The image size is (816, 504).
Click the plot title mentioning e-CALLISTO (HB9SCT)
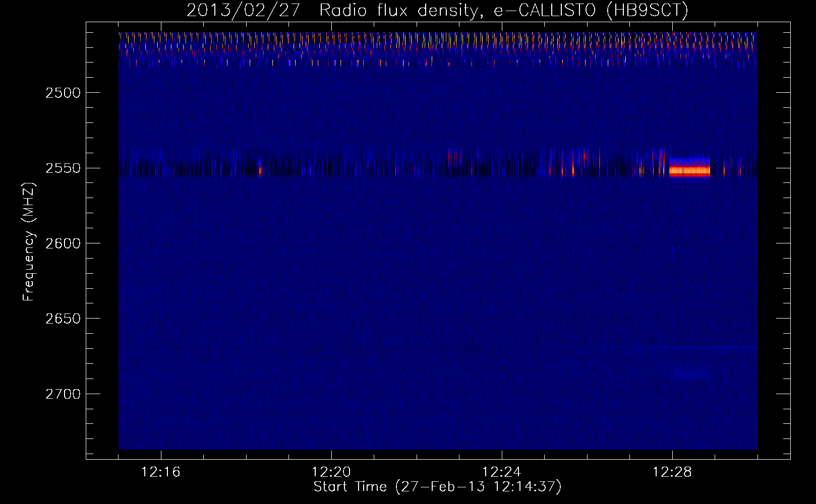pyautogui.click(x=437, y=10)
